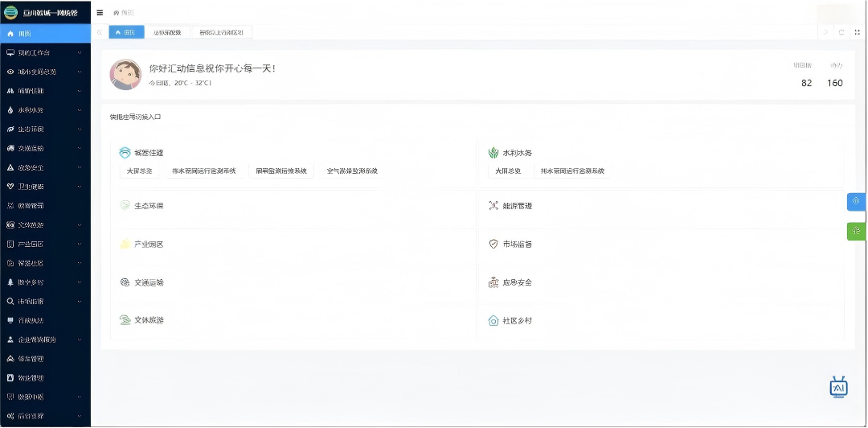The image size is (868, 428).
Task: Click the user avatar picture
Action: (125, 75)
